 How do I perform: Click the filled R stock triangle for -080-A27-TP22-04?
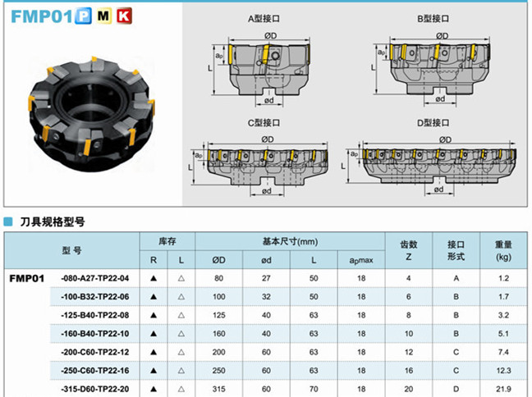coord(153,280)
